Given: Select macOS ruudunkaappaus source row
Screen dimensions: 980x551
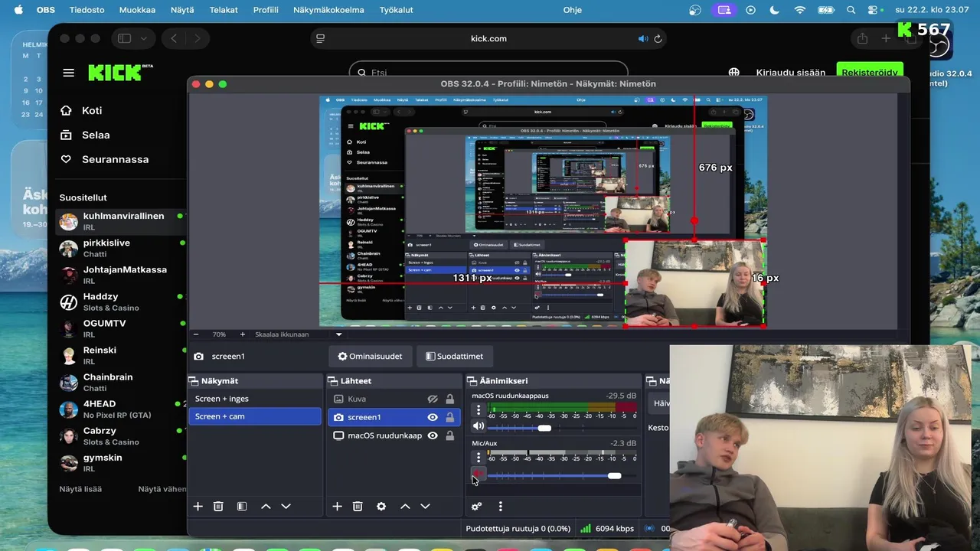Looking at the screenshot, I should tap(394, 435).
